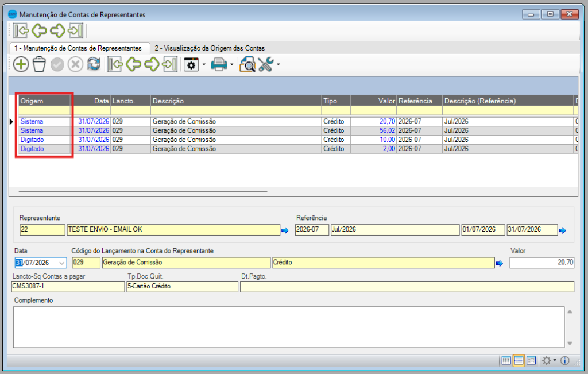Jump to last row using the grid toolbar arrow

tap(169, 64)
